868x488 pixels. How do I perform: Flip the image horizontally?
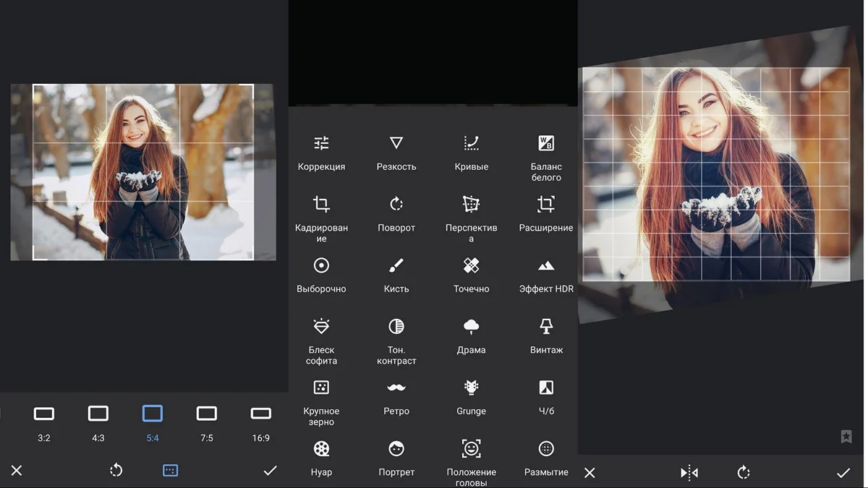coord(689,473)
